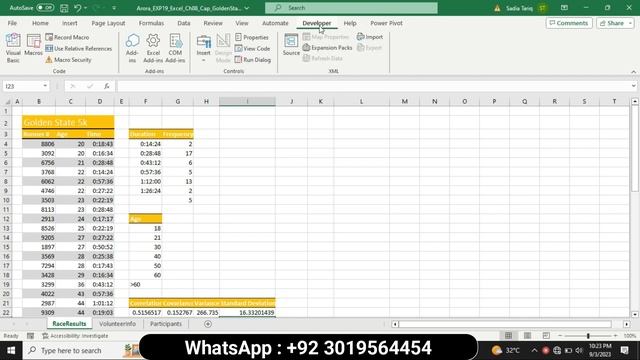Open control Properties

pos(252,37)
